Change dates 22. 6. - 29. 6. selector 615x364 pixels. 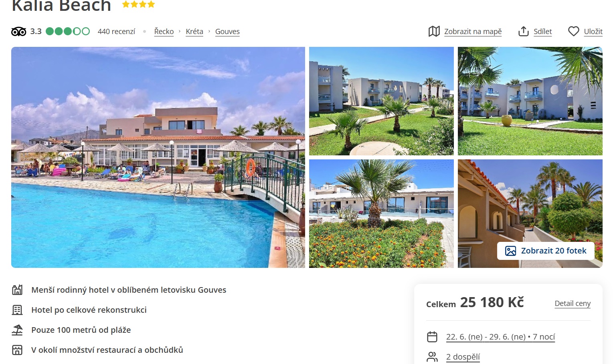(500, 337)
